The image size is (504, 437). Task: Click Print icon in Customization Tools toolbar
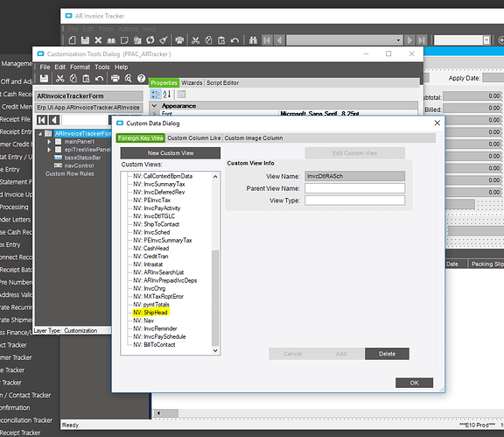click(x=115, y=78)
